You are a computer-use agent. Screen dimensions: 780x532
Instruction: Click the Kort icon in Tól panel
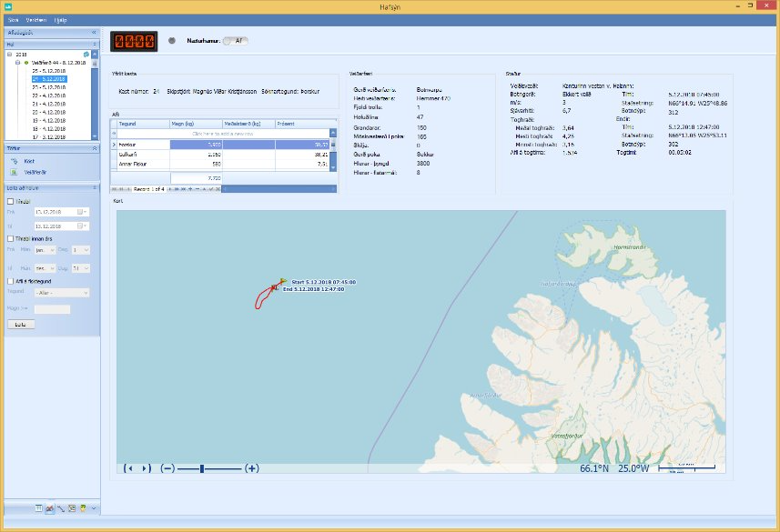point(15,160)
